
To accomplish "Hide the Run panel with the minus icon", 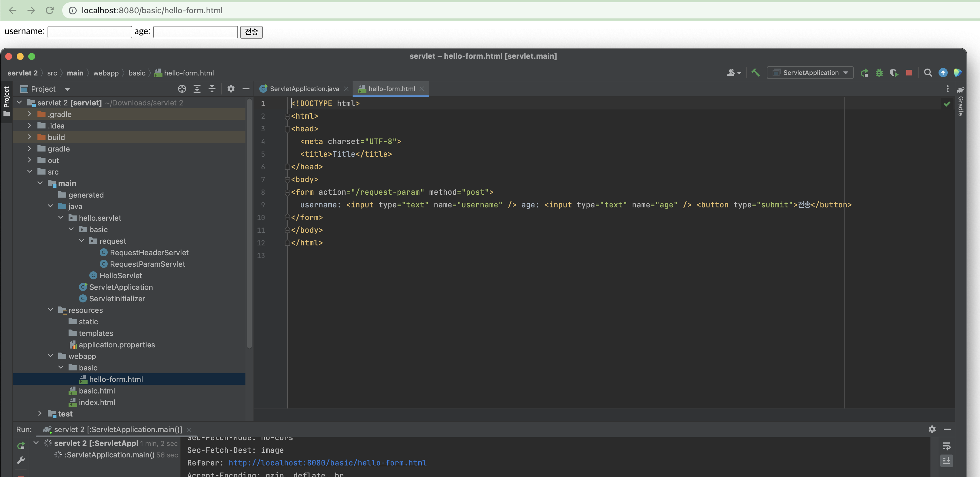I will coord(947,429).
